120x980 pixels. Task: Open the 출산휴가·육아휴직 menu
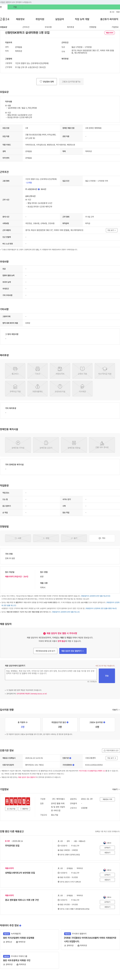(x=109, y=19)
